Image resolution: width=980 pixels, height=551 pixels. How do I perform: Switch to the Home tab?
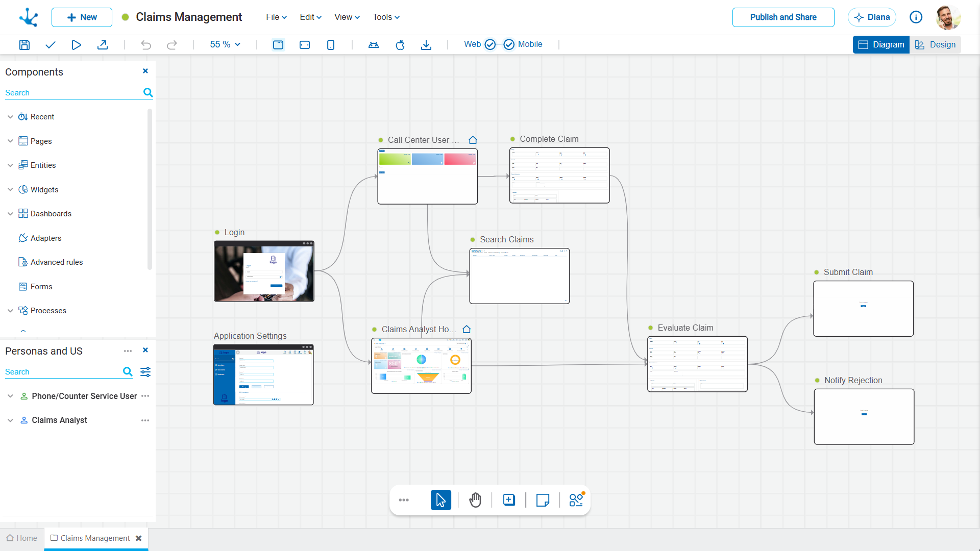22,538
